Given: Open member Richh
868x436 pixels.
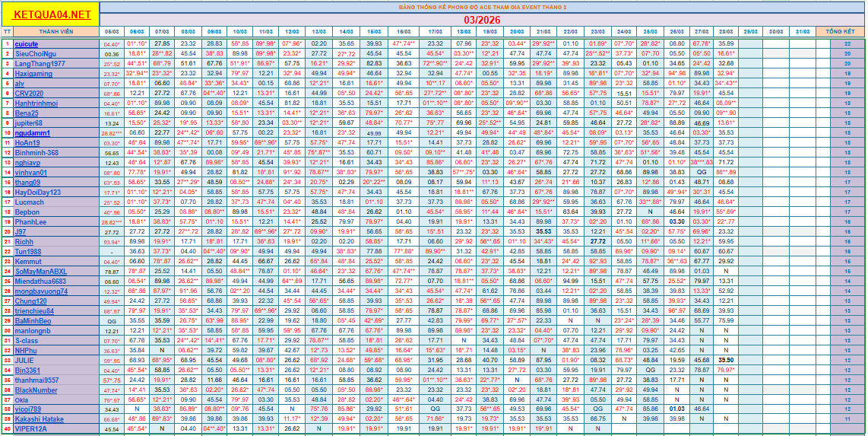Looking at the screenshot, I should 24,242.
